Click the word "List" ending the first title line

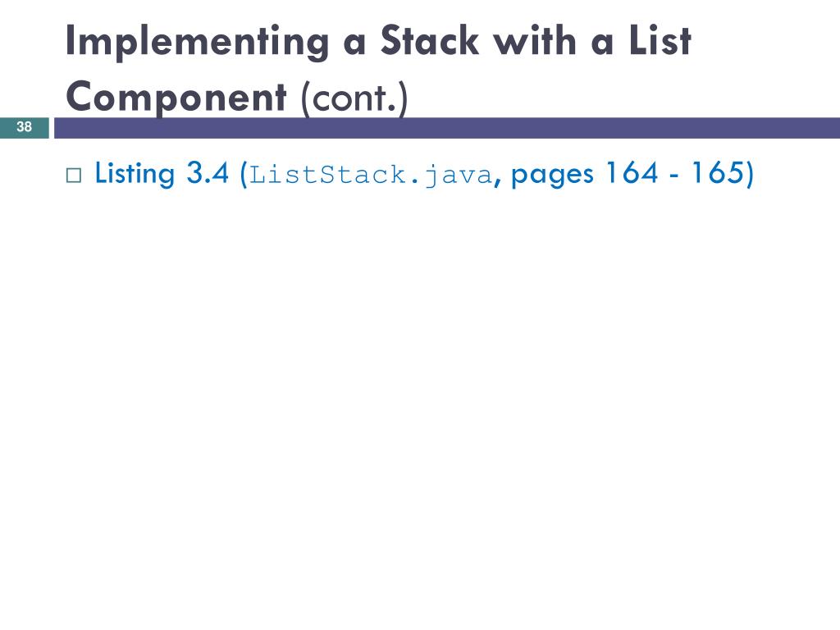pyautogui.click(x=660, y=40)
